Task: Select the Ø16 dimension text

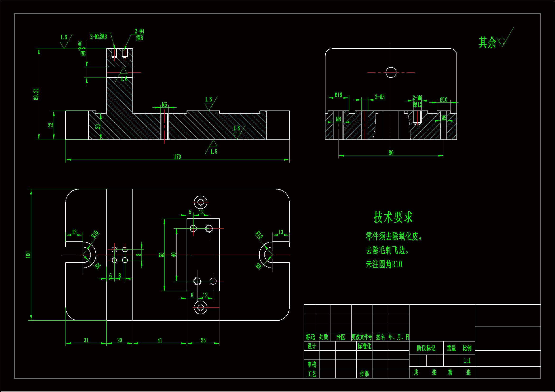Action: tap(339, 95)
